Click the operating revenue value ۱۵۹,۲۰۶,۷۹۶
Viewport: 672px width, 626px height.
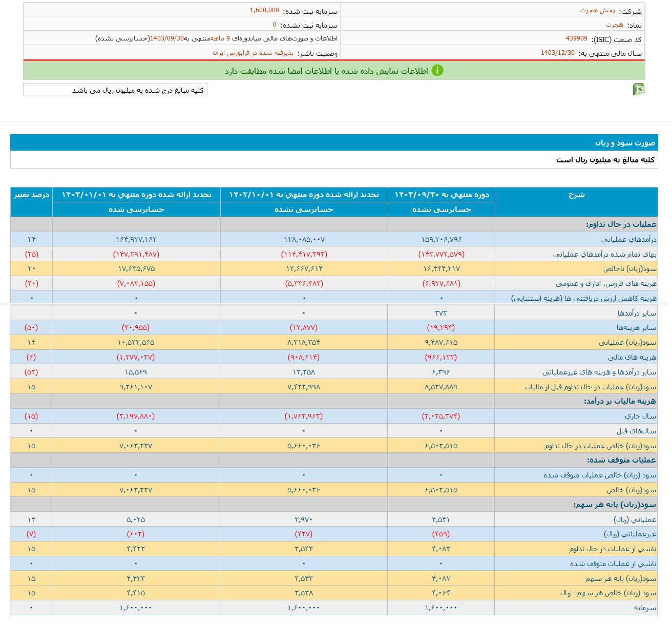(442, 239)
